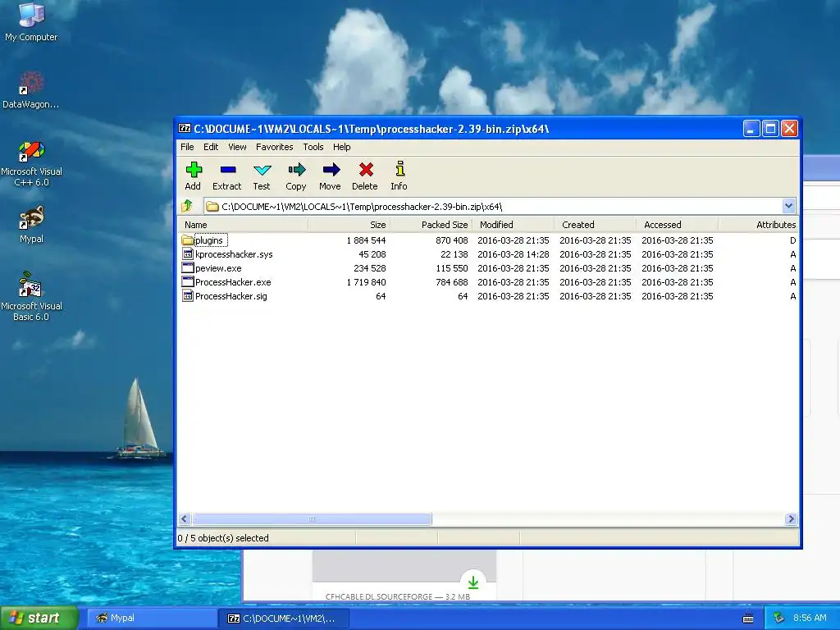Sort by Attributes column header
The height and width of the screenshot is (630, 840).
coord(758,225)
